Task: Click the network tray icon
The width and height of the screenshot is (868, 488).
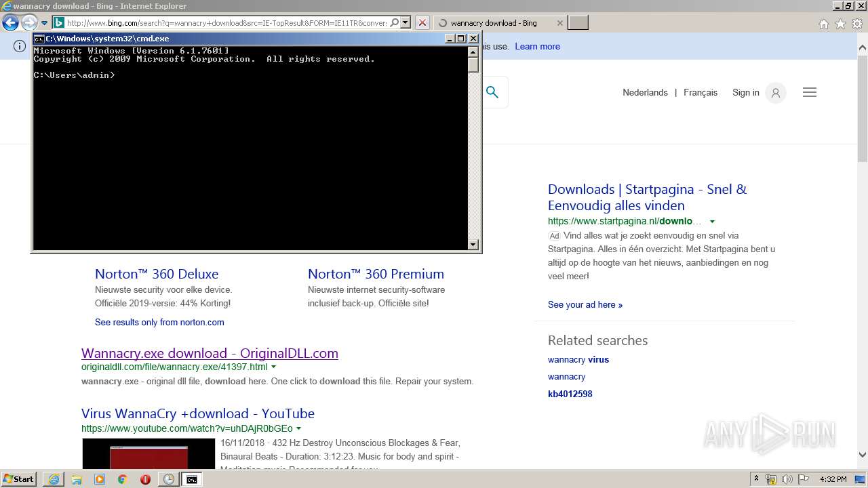Action: [x=771, y=479]
